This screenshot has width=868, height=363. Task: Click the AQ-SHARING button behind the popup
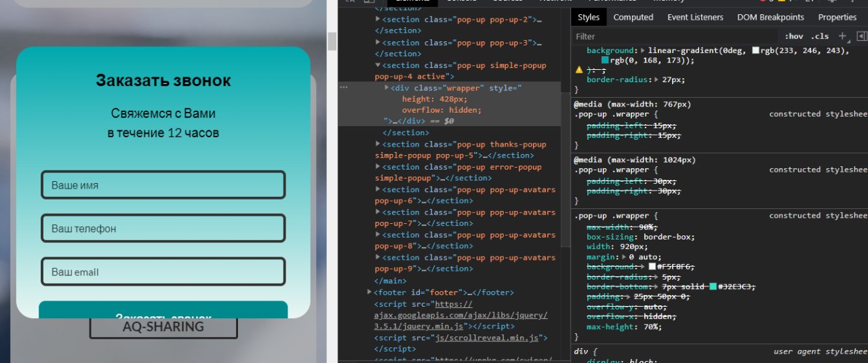[163, 327]
